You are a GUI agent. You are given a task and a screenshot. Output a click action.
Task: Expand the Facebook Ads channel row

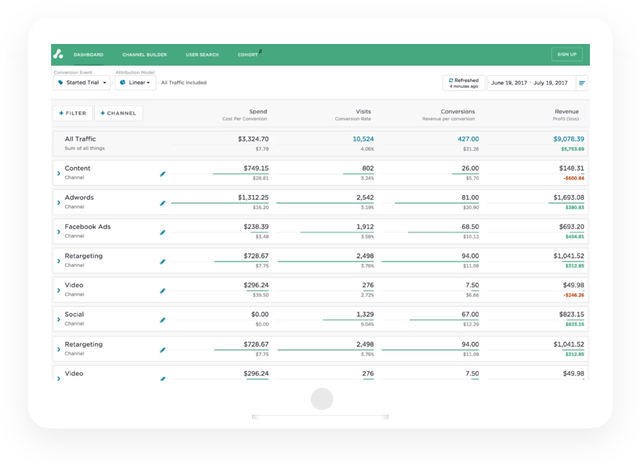coord(58,232)
